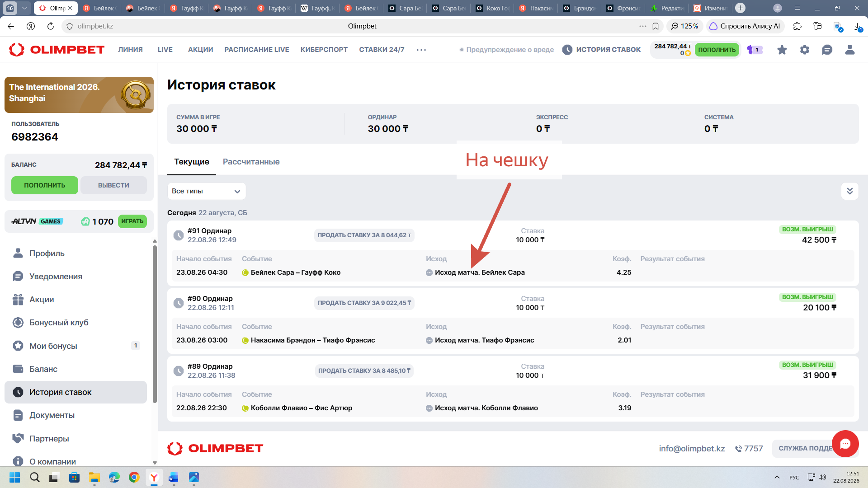Open Microsoft Word from taskbar

[x=174, y=477]
